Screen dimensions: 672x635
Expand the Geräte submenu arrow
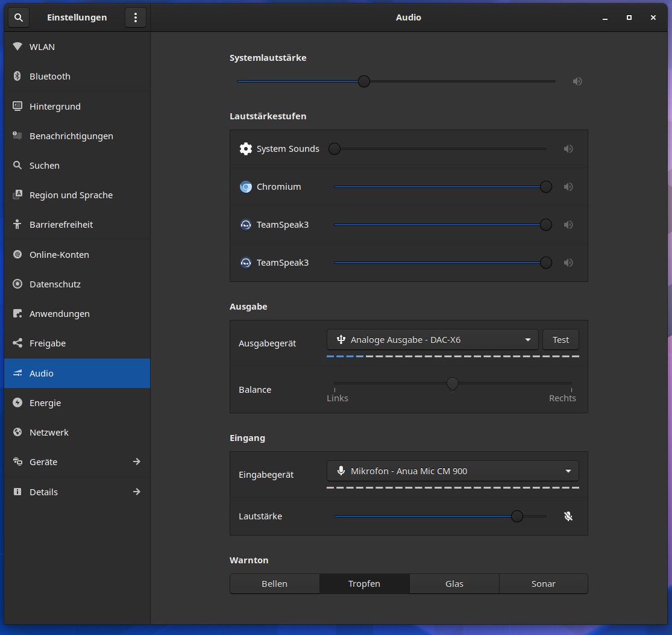(136, 461)
